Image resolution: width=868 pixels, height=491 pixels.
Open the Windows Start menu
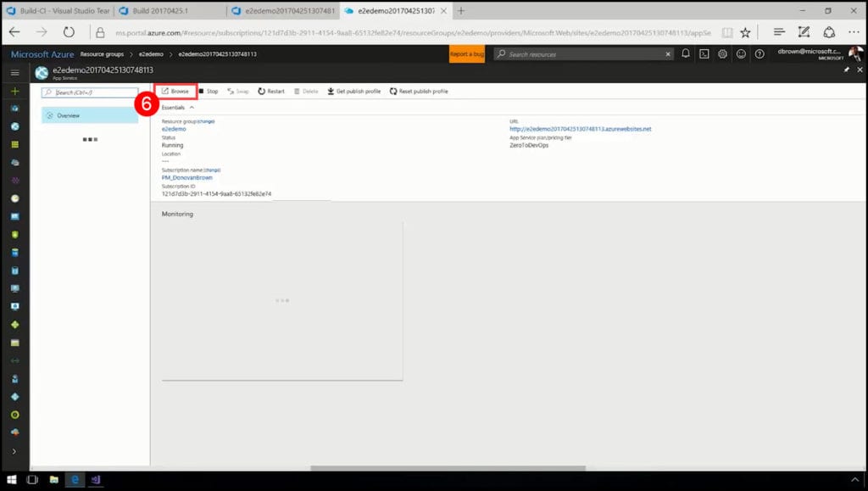11,479
